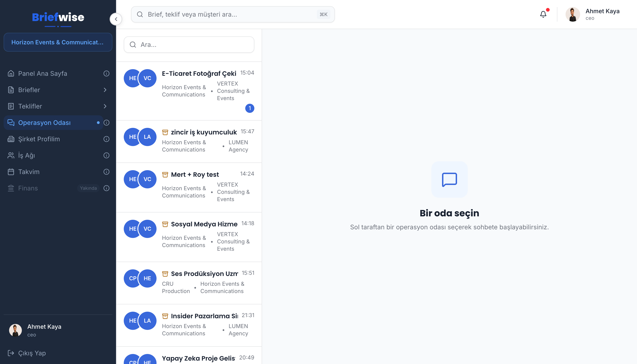Click the info icon beside Finans
The height and width of the screenshot is (364, 637).
pyautogui.click(x=106, y=188)
